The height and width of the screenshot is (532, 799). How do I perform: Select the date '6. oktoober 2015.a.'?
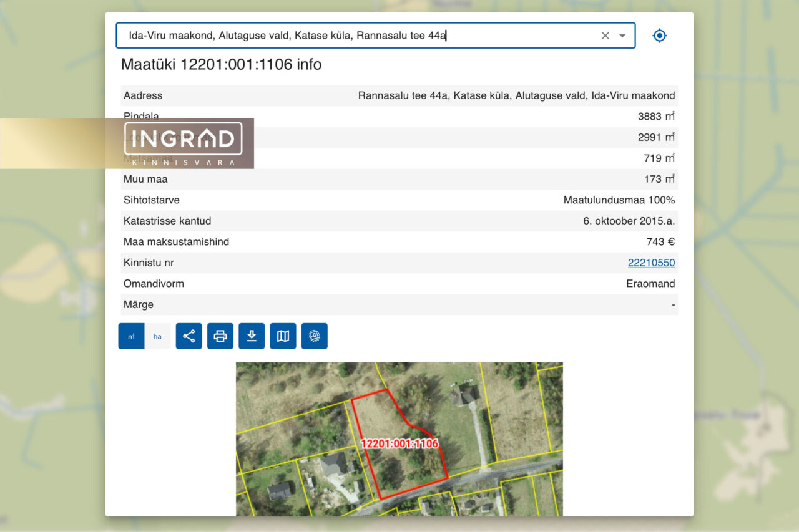click(x=629, y=221)
